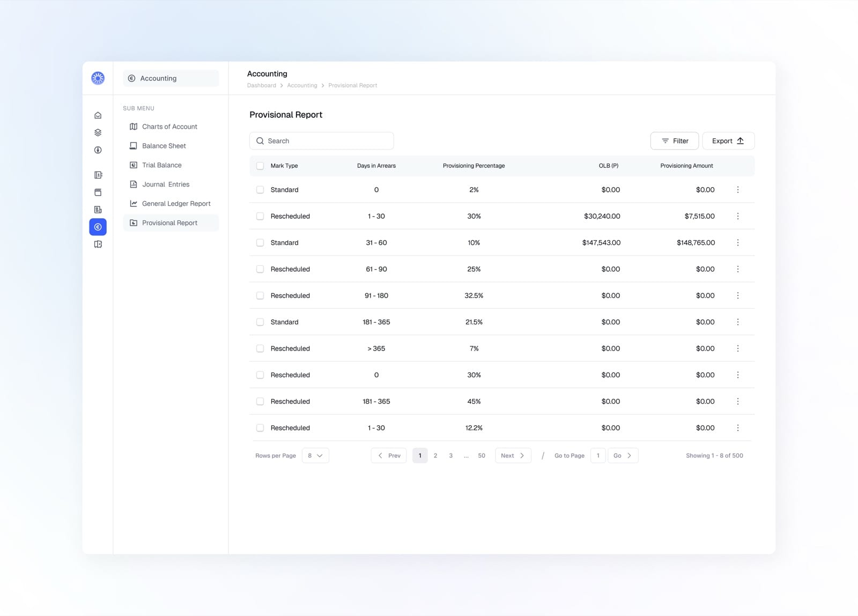Jump to page 50
Viewport: 858px width, 616px height.
[482, 456]
